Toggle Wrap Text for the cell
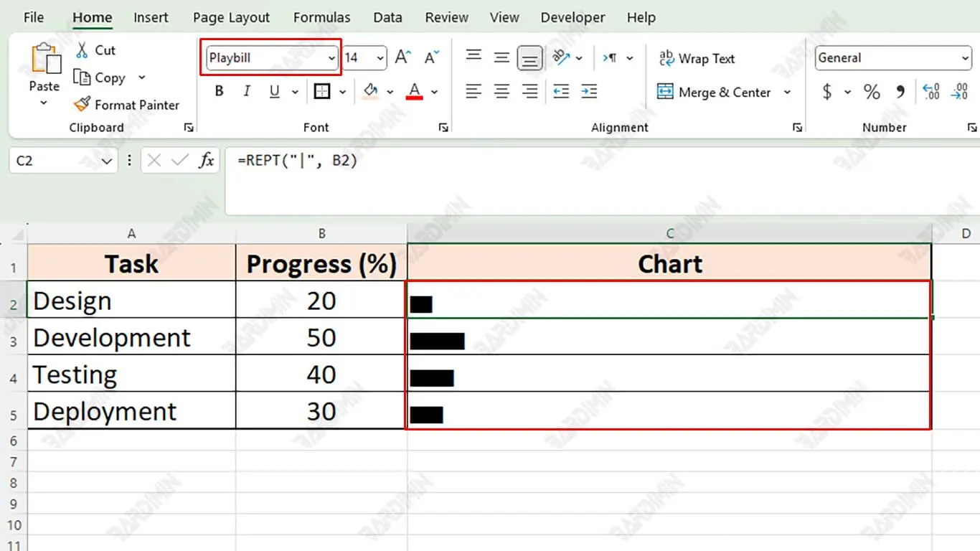Viewport: 980px width, 551px height. (697, 59)
